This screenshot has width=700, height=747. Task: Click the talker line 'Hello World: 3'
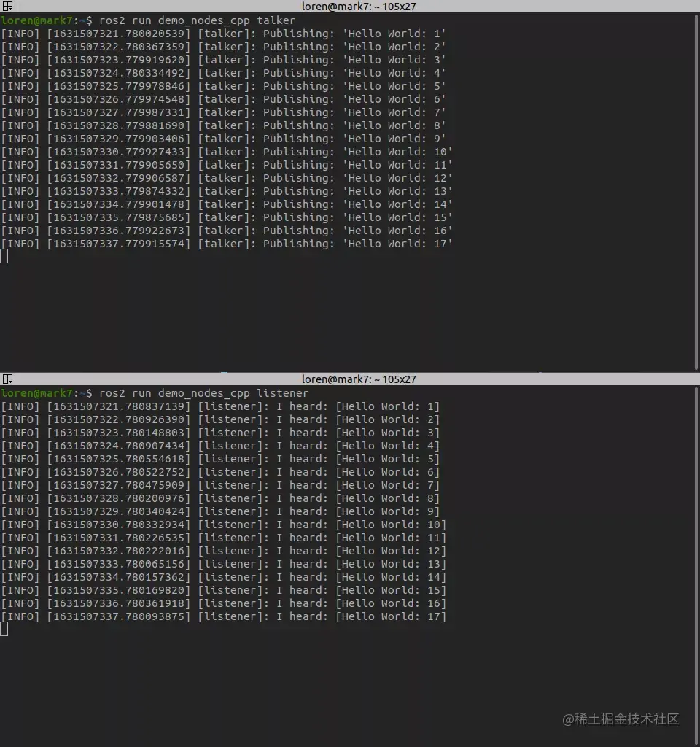pyautogui.click(x=223, y=60)
